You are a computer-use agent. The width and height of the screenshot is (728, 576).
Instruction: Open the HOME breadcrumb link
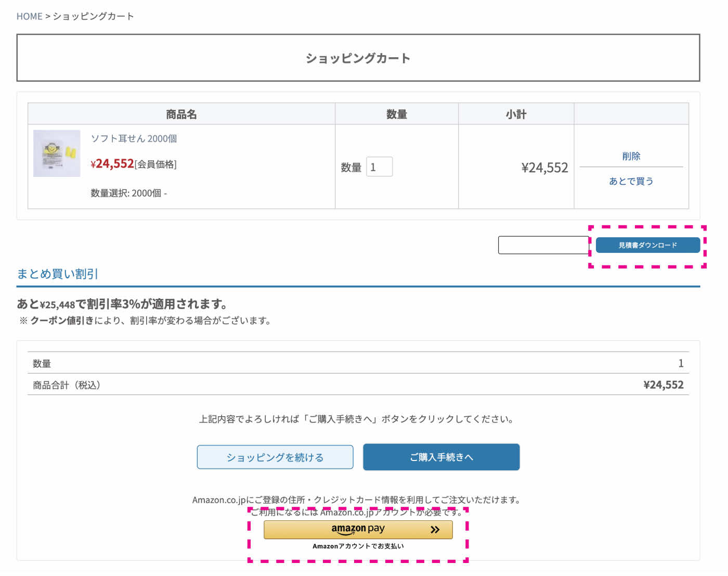tap(30, 16)
